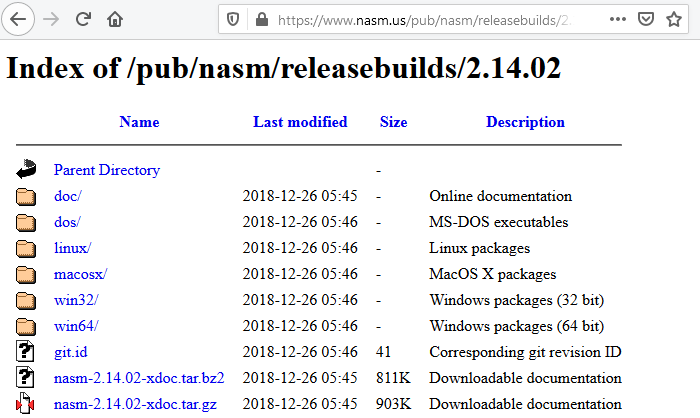Click the folder icon beside doc/
This screenshot has height=418, width=700.
[x=26, y=196]
